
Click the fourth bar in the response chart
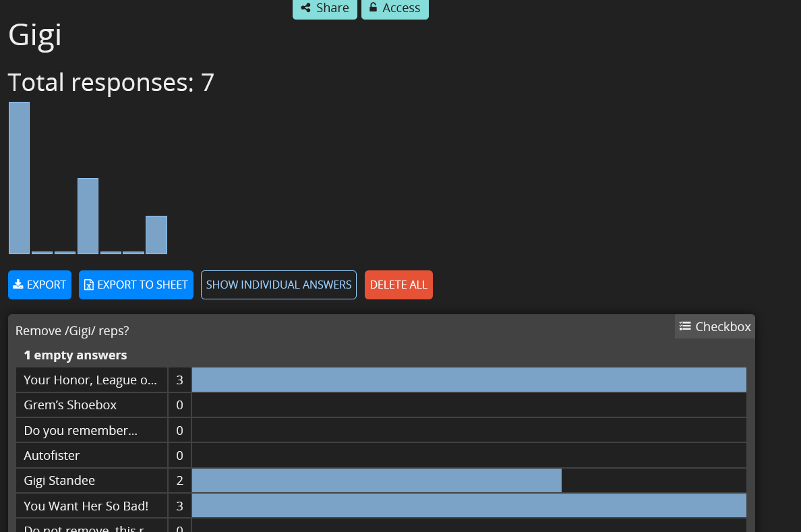[88, 216]
